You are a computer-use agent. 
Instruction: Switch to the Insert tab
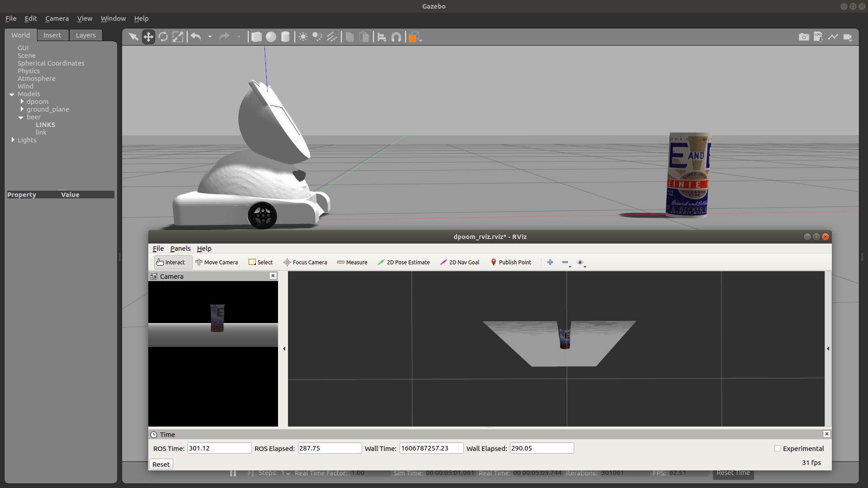click(x=52, y=35)
